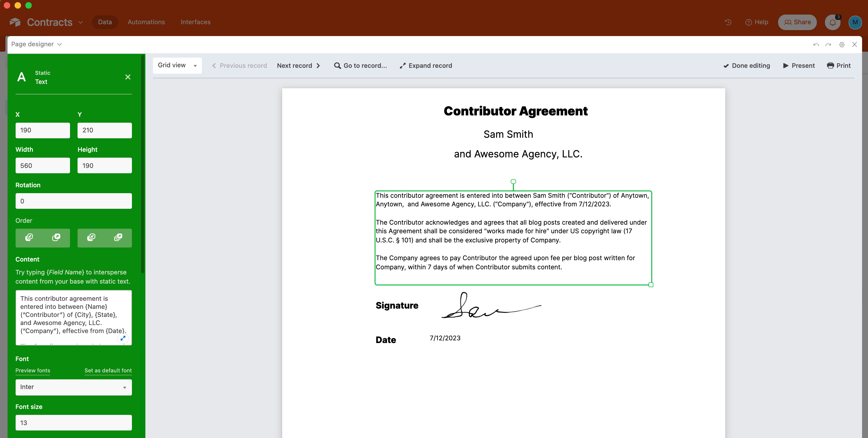Bring the text element forward
Screen dimensions: 868x438
click(x=56, y=238)
